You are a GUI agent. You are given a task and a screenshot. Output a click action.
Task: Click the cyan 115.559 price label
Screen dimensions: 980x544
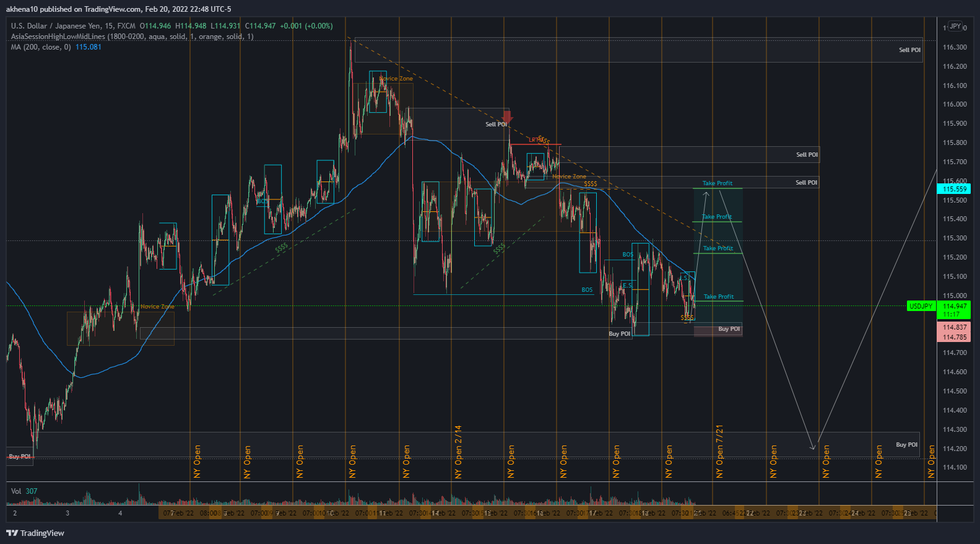tap(954, 189)
